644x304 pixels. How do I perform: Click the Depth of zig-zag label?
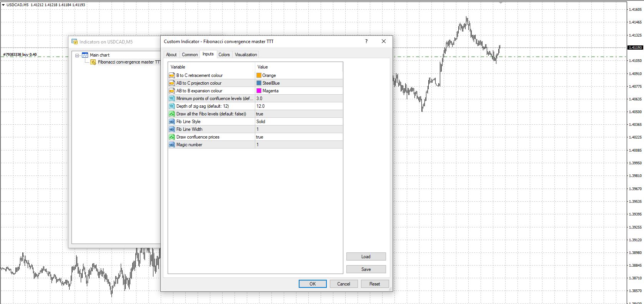pos(203,106)
